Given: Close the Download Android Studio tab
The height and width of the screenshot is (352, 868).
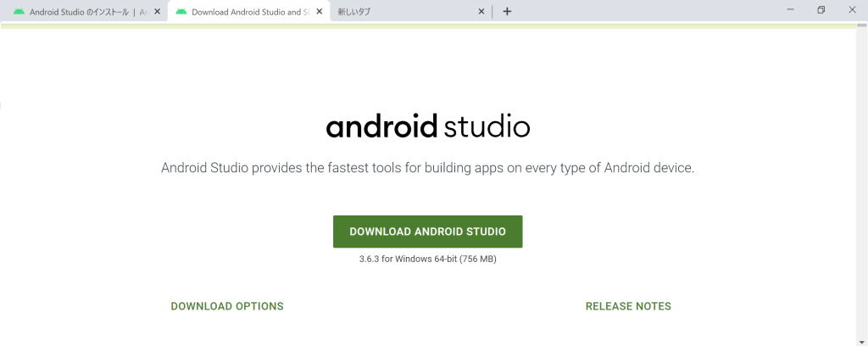Looking at the screenshot, I should (319, 12).
